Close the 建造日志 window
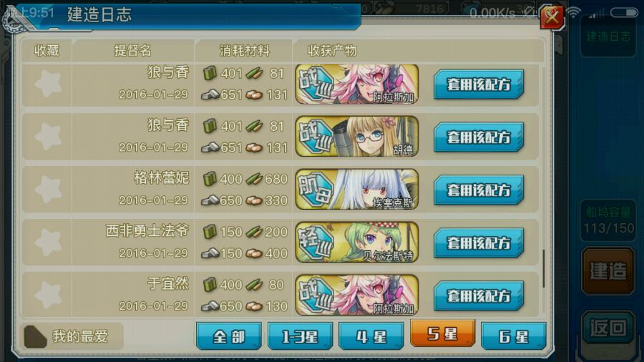 (x=552, y=17)
